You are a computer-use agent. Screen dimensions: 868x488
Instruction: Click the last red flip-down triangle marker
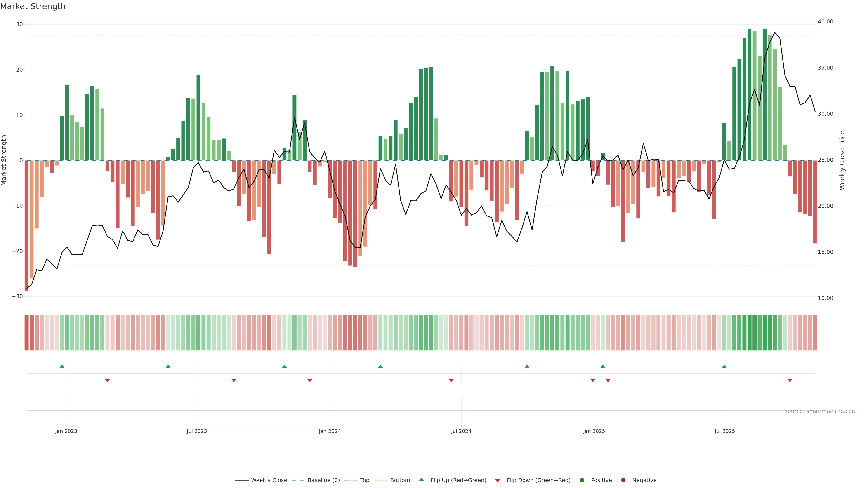(790, 380)
